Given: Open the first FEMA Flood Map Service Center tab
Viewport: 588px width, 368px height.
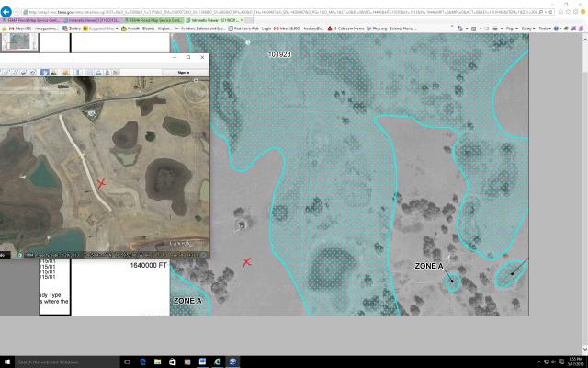Looking at the screenshot, I should tap(32, 20).
